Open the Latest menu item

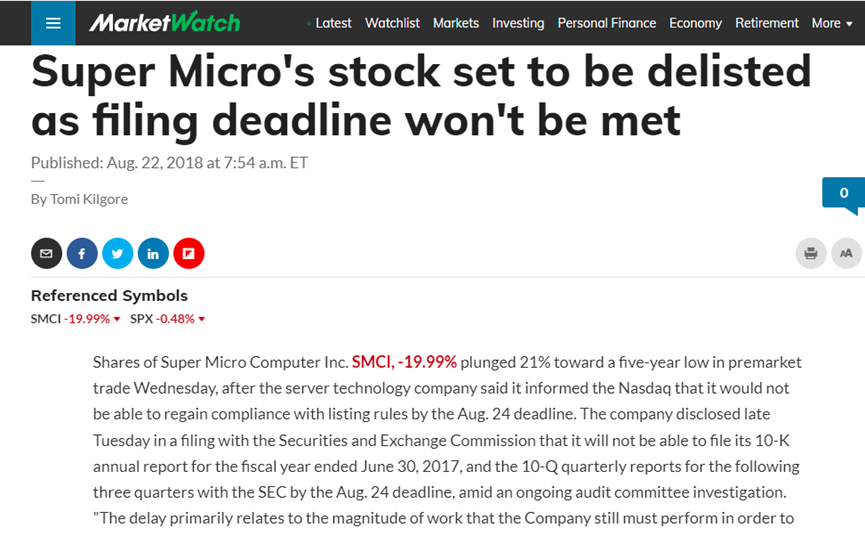pyautogui.click(x=333, y=23)
